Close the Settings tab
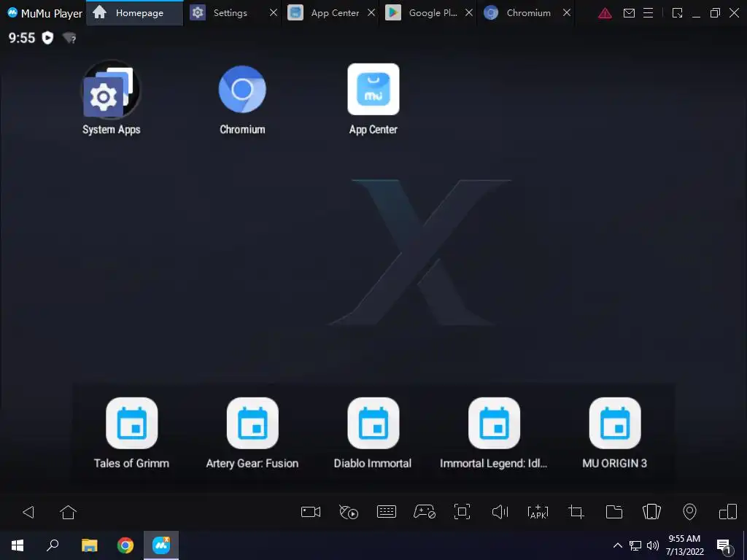 click(x=274, y=13)
